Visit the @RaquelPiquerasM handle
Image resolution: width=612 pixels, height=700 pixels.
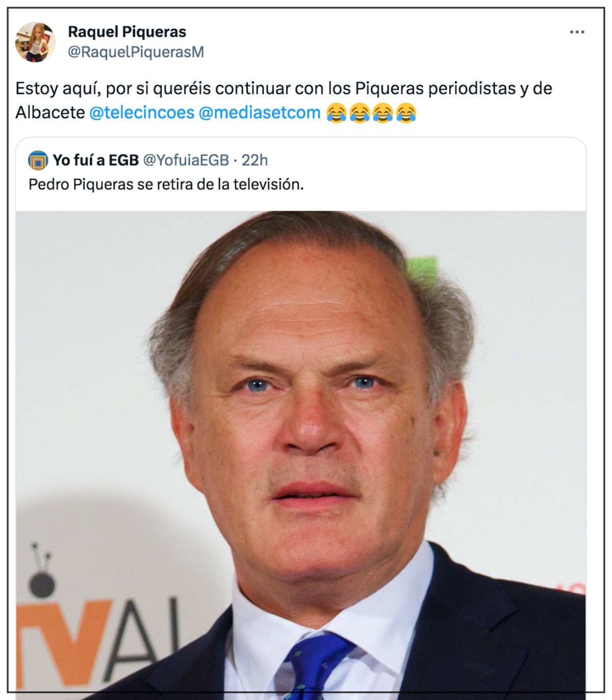136,52
